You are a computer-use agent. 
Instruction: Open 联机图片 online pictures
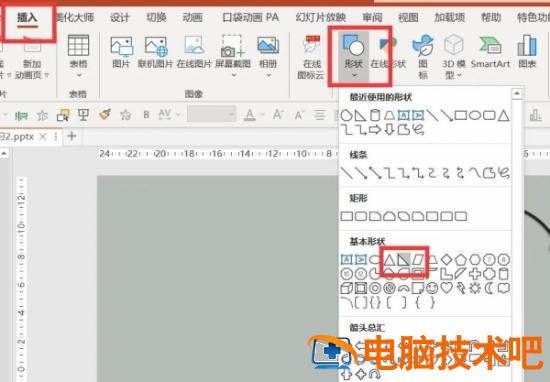pyautogui.click(x=156, y=47)
